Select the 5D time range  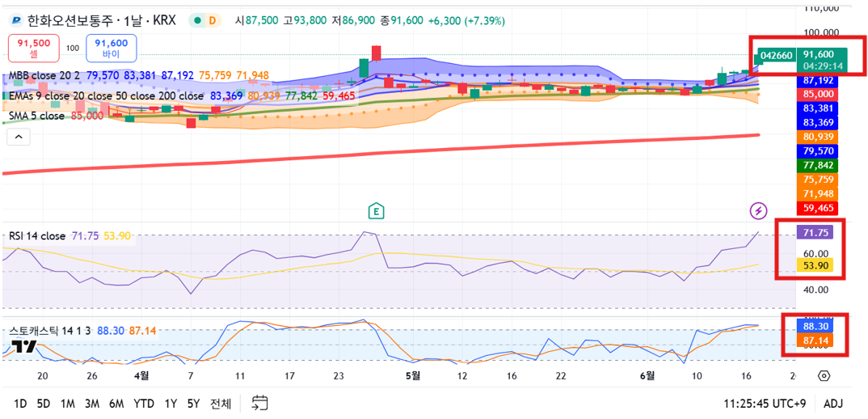tap(44, 404)
